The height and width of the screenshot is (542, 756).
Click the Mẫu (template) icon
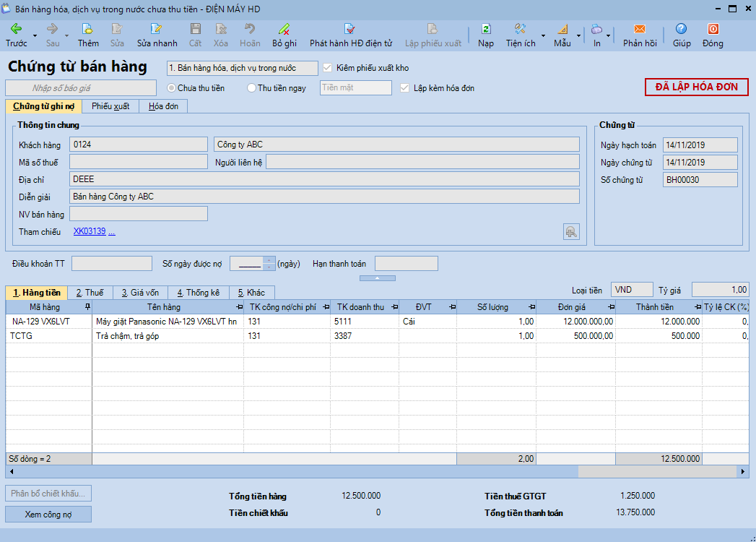click(562, 29)
